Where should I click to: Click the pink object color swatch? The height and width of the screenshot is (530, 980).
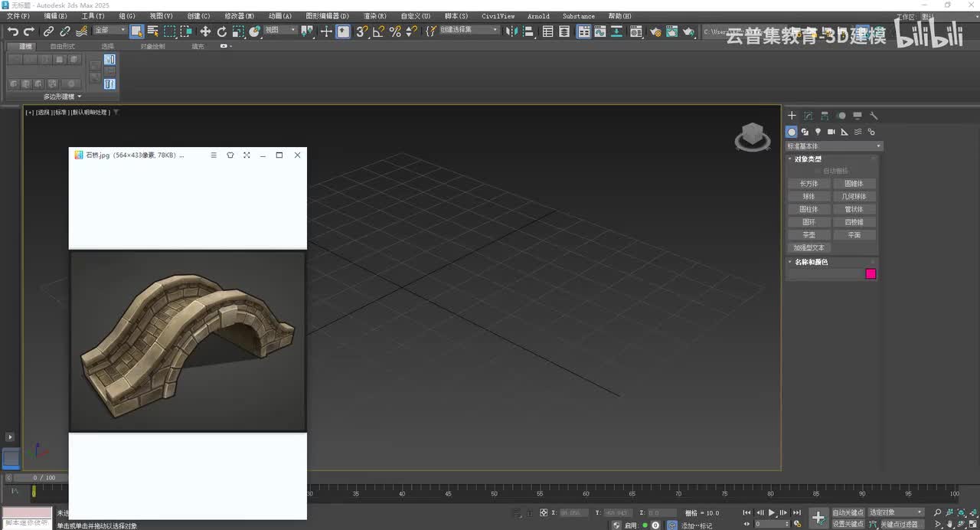[x=871, y=274]
